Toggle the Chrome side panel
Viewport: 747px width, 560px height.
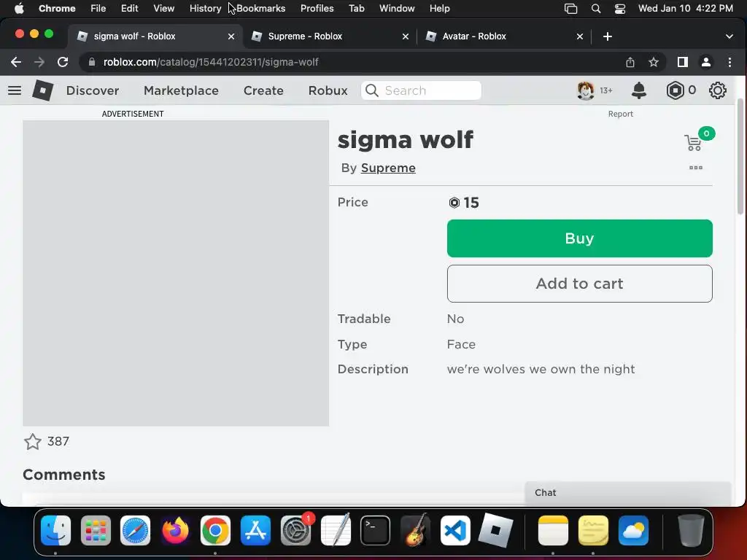[683, 62]
